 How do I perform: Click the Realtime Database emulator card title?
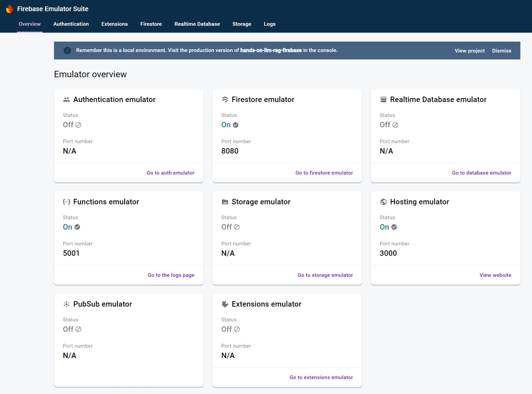click(x=438, y=100)
